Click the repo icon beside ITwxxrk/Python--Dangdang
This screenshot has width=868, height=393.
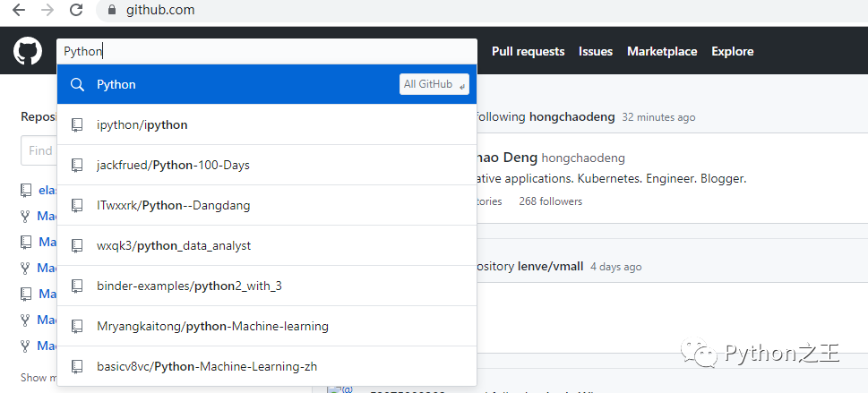click(77, 205)
